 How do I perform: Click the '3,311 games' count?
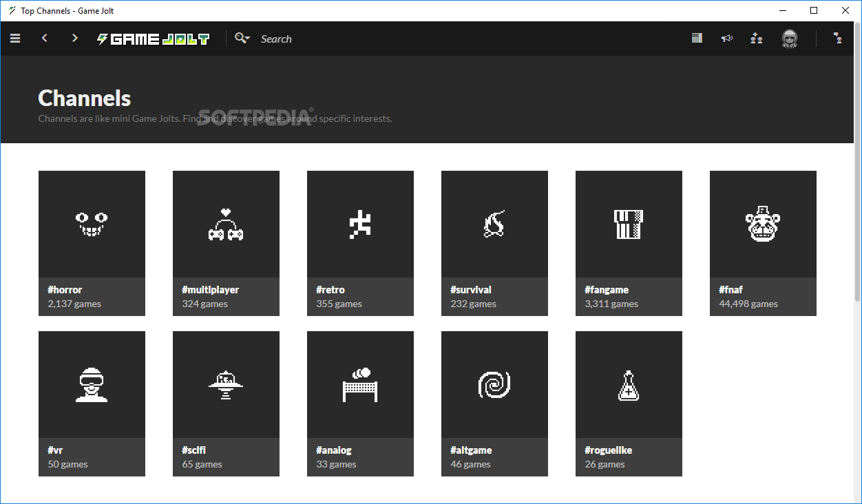pyautogui.click(x=611, y=304)
